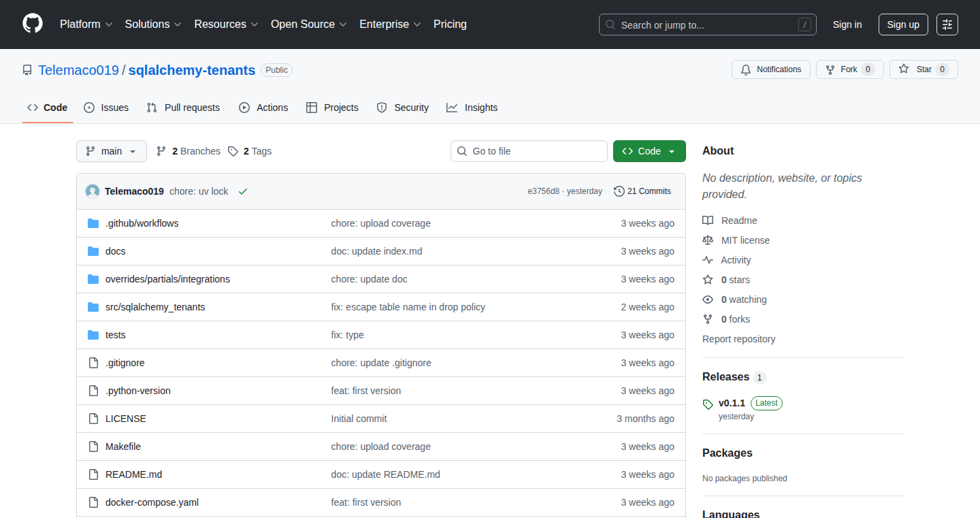980x518 pixels.
Task: Expand the Solutions menu
Action: 153,25
